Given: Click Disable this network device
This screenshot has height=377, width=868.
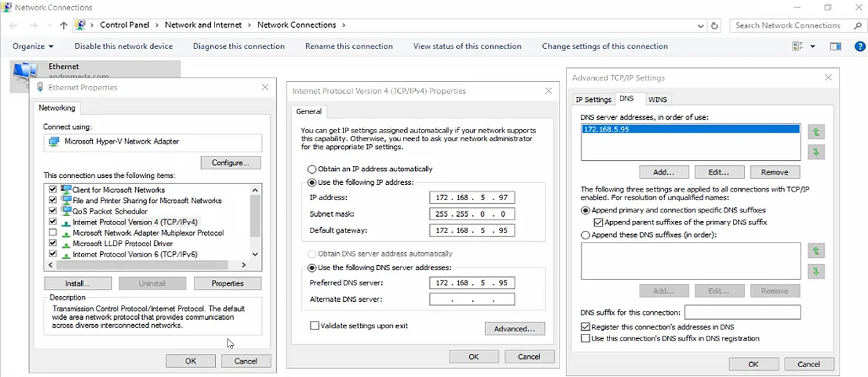Looking at the screenshot, I should click(123, 46).
